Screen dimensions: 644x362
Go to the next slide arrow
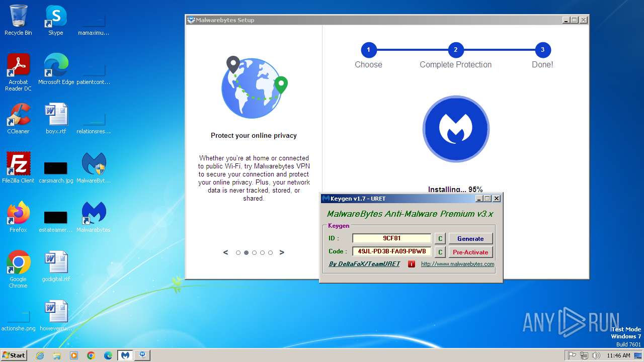point(282,252)
